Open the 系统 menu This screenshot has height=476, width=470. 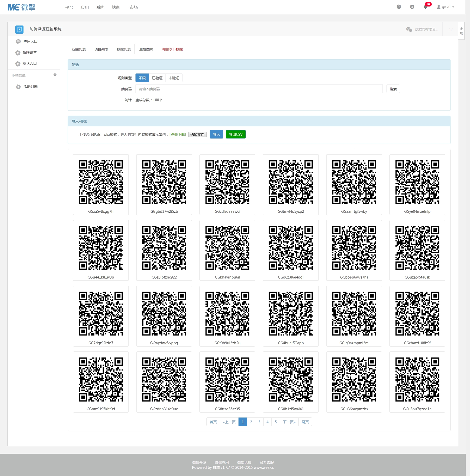[100, 7]
